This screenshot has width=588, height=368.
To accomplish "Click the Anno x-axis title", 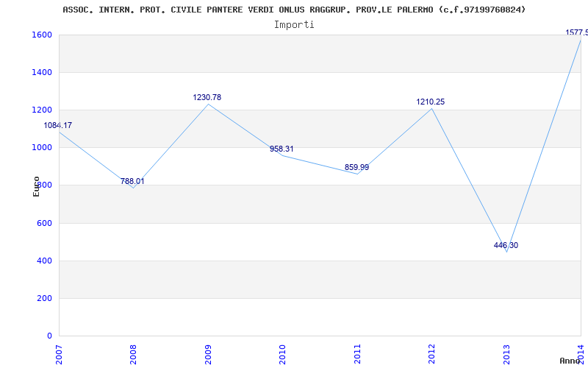I will (569, 361).
